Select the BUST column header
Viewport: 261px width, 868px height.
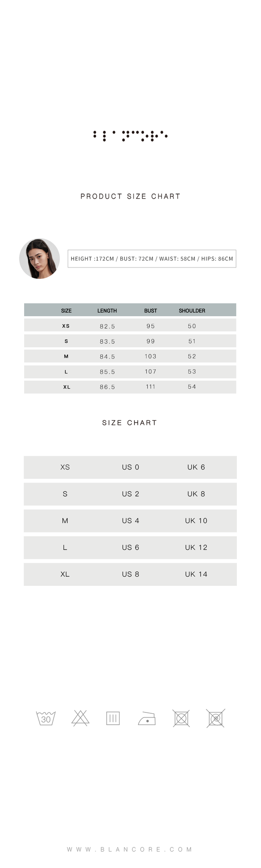pos(150,311)
